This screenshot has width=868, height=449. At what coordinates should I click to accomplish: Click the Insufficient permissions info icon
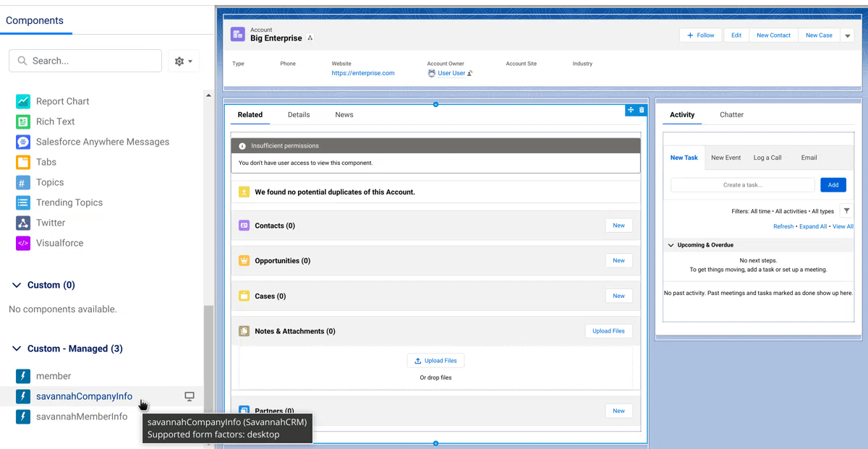[x=242, y=146]
